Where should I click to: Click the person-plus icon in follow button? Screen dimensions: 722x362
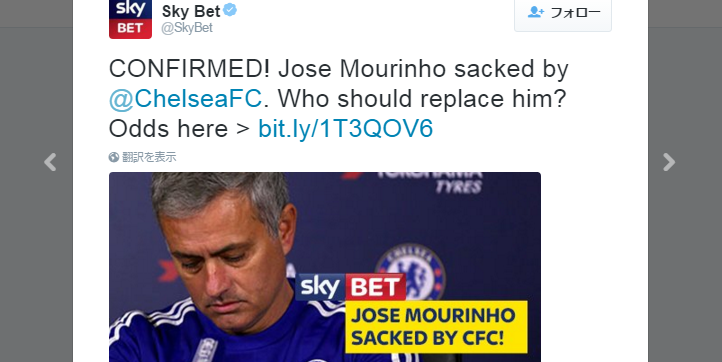[536, 12]
